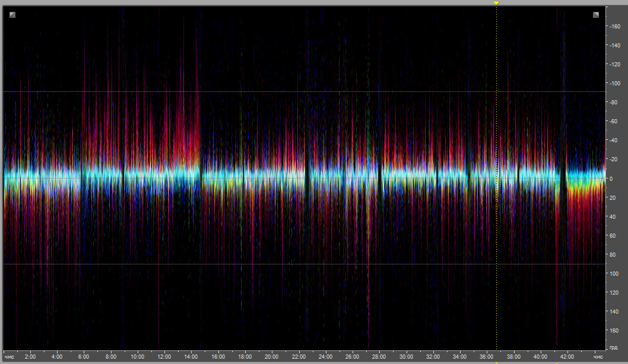Screen dimensions: 628x364
Task: Click the 36:00 mark on the time ruler
Action: pos(487,357)
